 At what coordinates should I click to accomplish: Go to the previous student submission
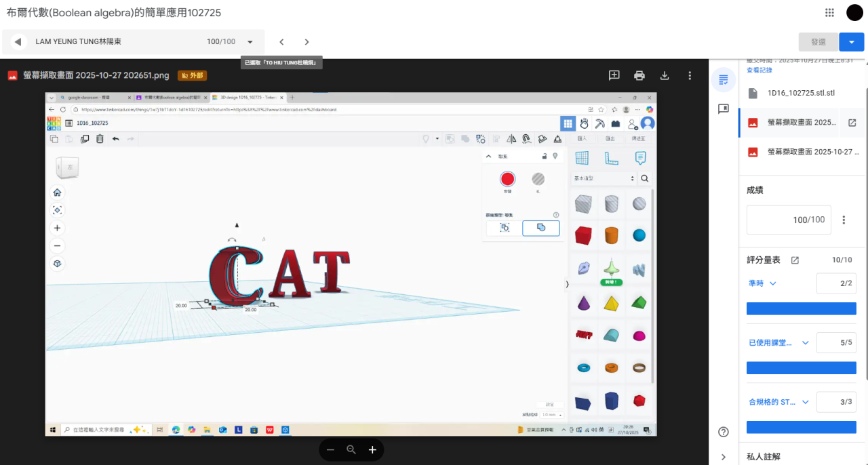point(281,42)
